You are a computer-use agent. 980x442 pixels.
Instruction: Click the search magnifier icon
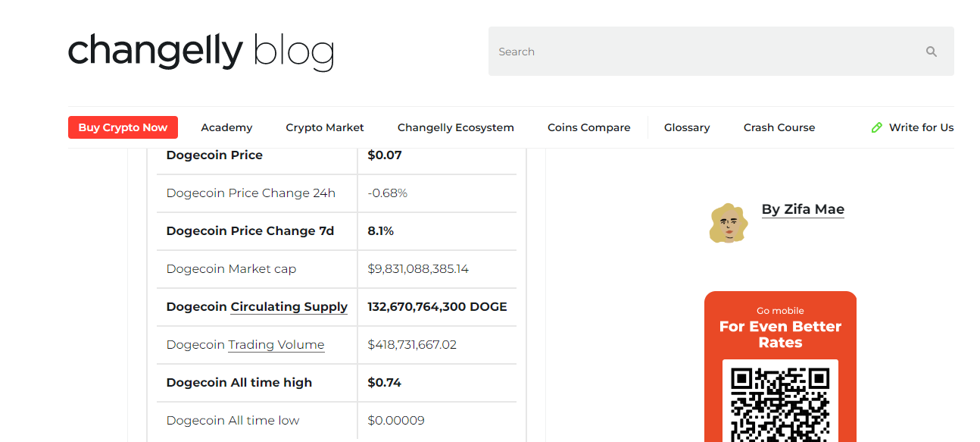click(x=932, y=52)
